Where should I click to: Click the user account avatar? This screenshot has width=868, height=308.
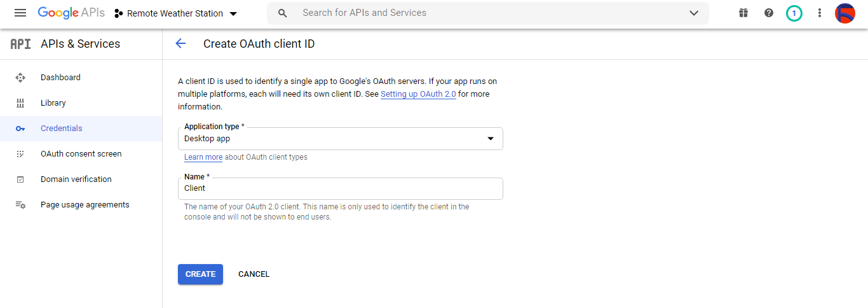point(844,13)
